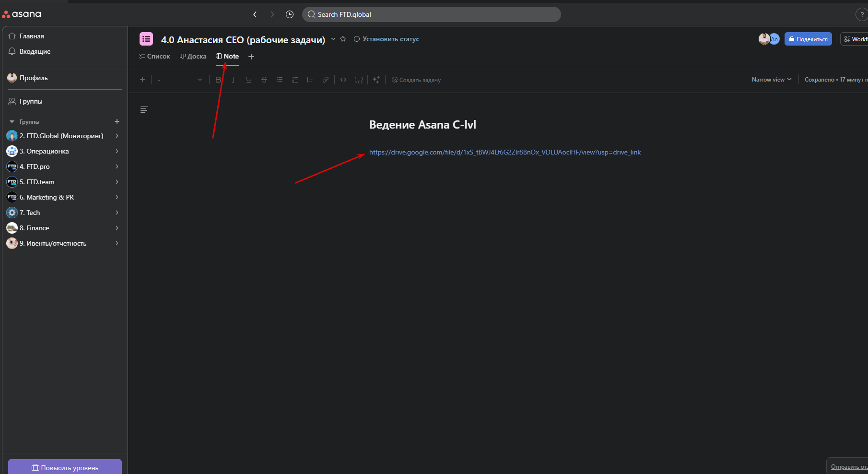The height and width of the screenshot is (474, 868).
Task: Add a new group with plus icon
Action: pos(117,121)
